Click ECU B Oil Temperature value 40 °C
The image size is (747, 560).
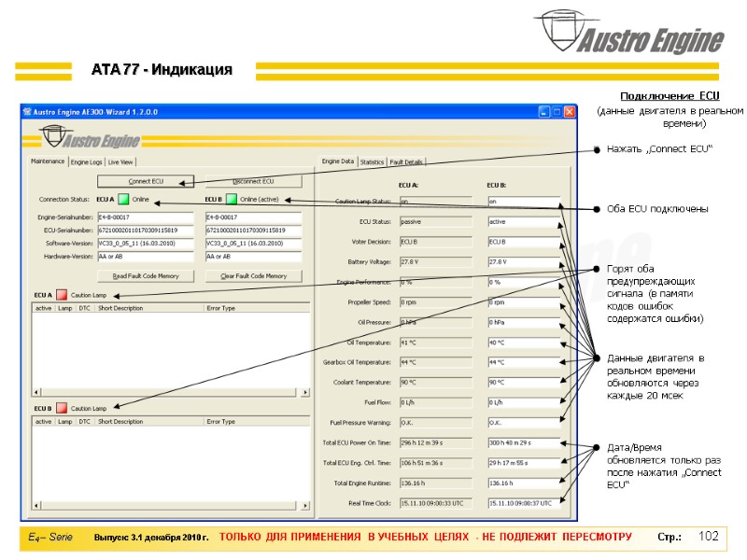tap(524, 343)
